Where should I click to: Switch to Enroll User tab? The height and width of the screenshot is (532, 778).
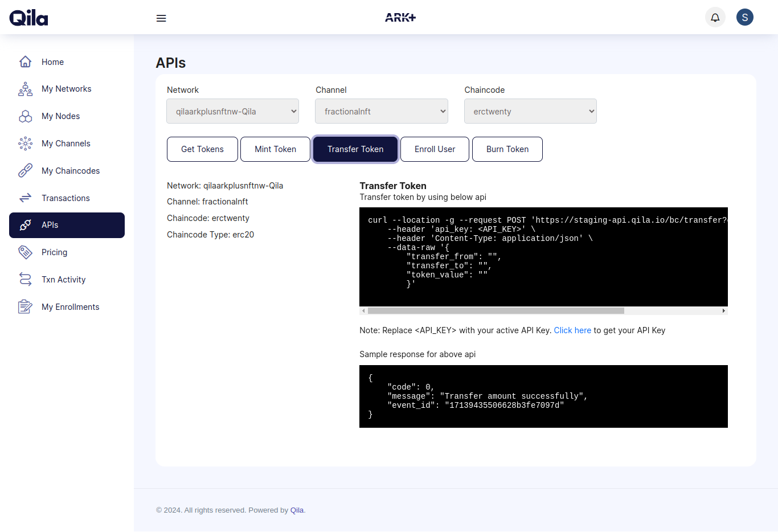point(435,149)
